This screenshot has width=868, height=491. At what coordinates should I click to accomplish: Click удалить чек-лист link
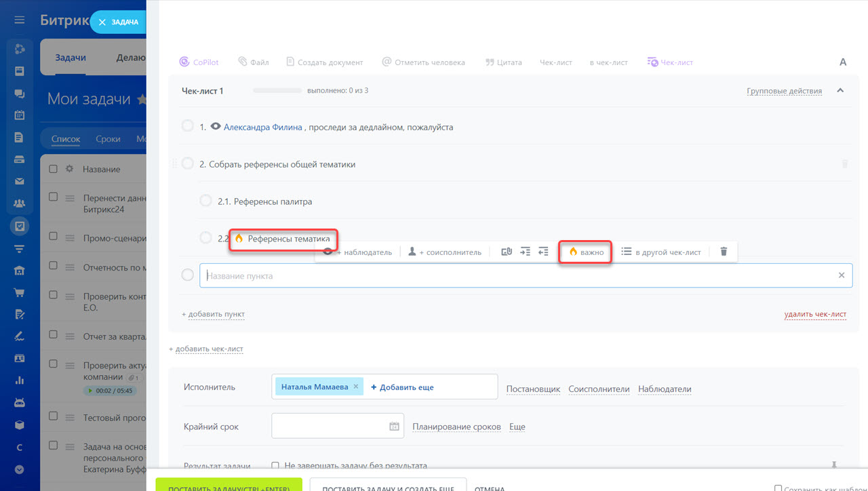pyautogui.click(x=815, y=314)
